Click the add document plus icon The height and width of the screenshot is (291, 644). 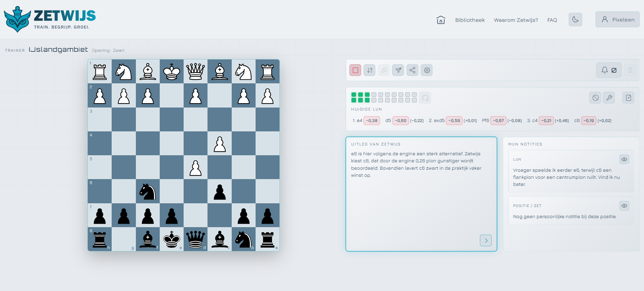tap(628, 98)
